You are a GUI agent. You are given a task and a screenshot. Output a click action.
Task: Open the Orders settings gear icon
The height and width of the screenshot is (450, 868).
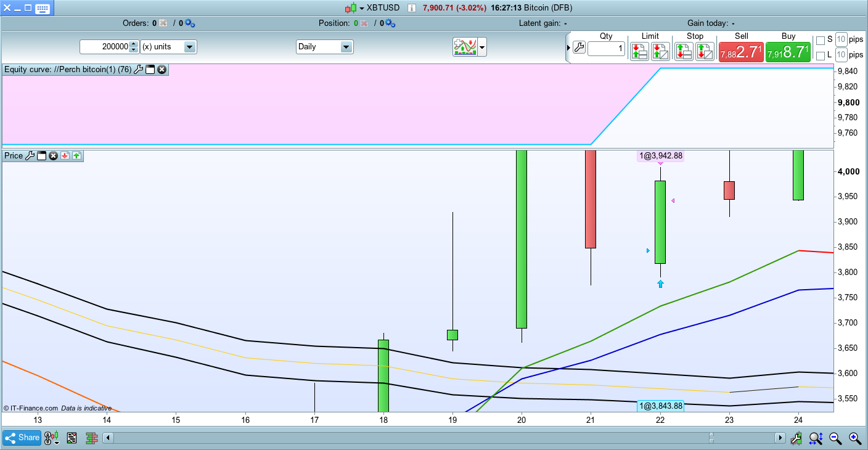click(x=190, y=23)
